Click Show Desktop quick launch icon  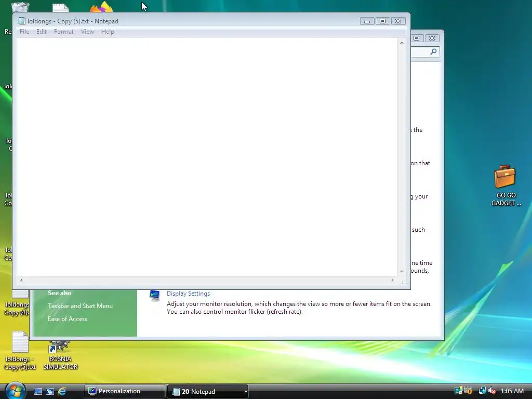[37, 392]
